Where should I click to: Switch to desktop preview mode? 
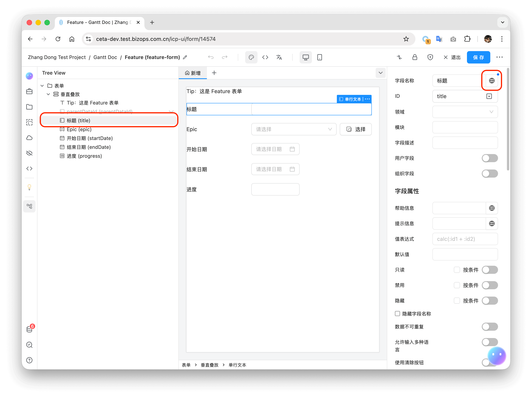click(305, 57)
